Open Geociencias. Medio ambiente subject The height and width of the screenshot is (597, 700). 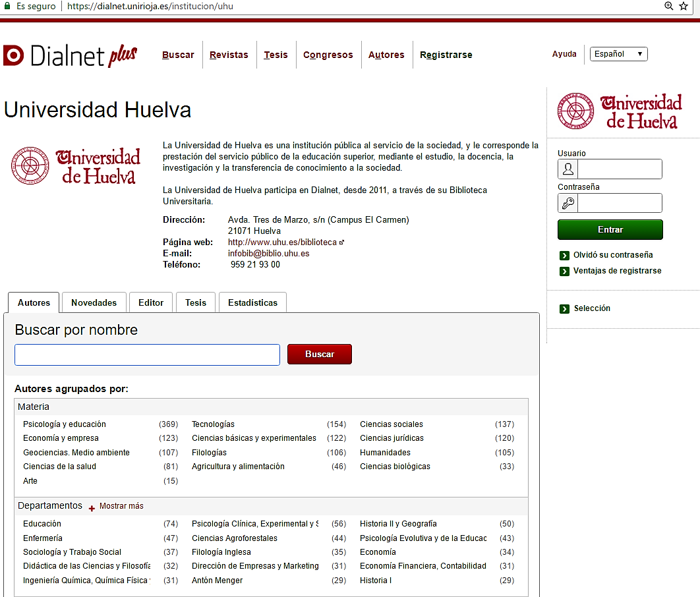point(76,453)
